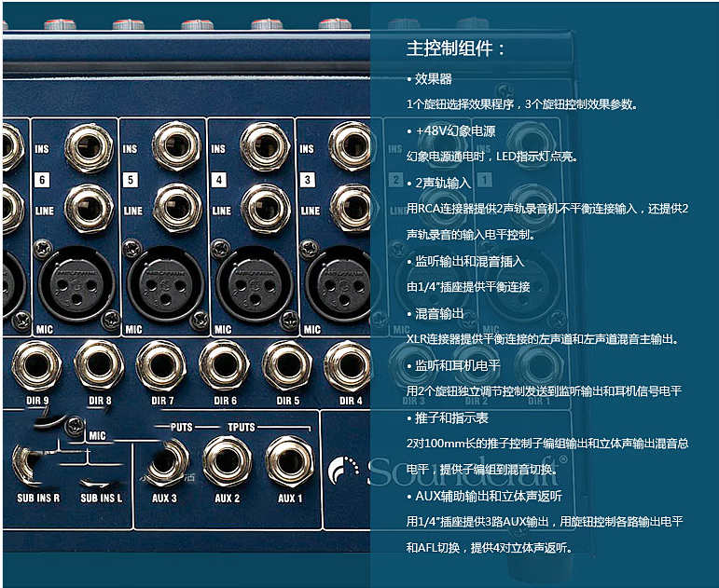
Task: Click the 'SUB INS R' label
Action: pyautogui.click(x=38, y=499)
